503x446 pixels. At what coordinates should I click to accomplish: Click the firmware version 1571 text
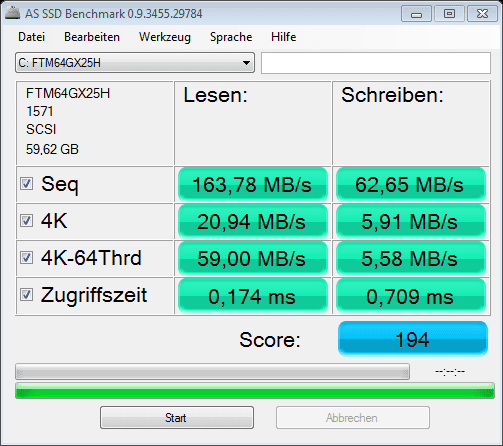click(x=40, y=111)
